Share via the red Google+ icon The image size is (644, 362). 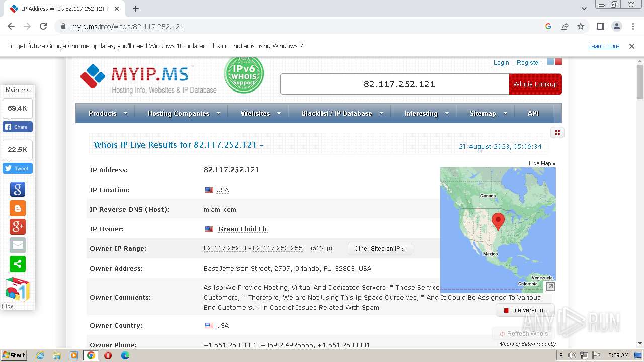[x=18, y=226]
